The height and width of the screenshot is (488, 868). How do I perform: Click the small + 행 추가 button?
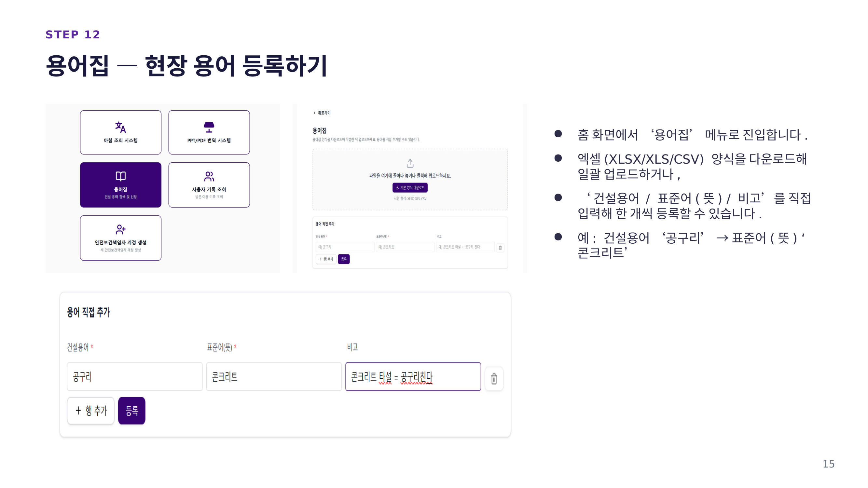coord(326,259)
